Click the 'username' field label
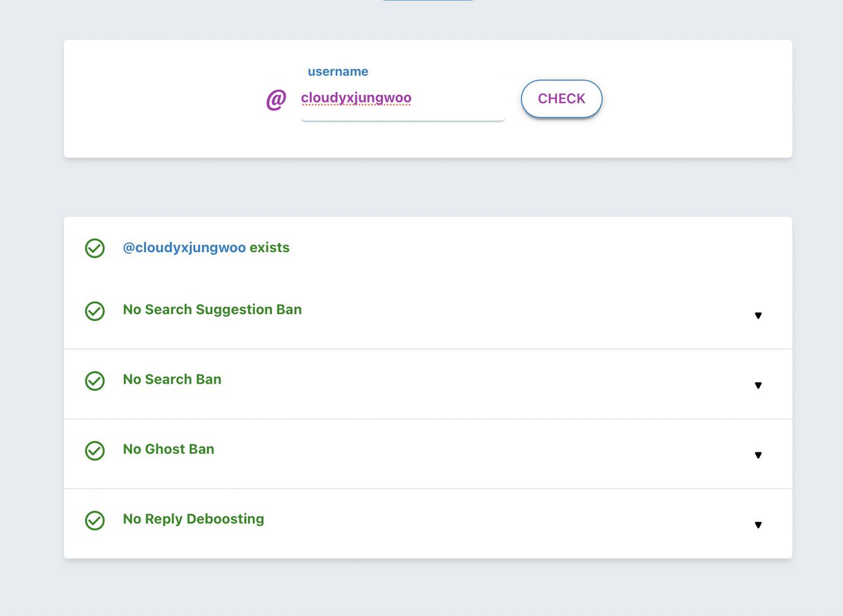This screenshot has height=616, width=843. coord(338,72)
